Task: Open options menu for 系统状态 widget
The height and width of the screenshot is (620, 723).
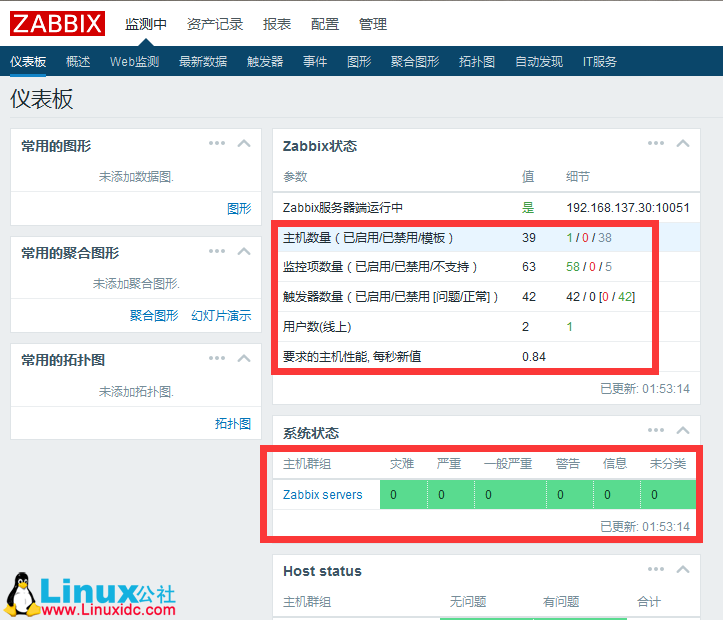Action: pos(656,430)
